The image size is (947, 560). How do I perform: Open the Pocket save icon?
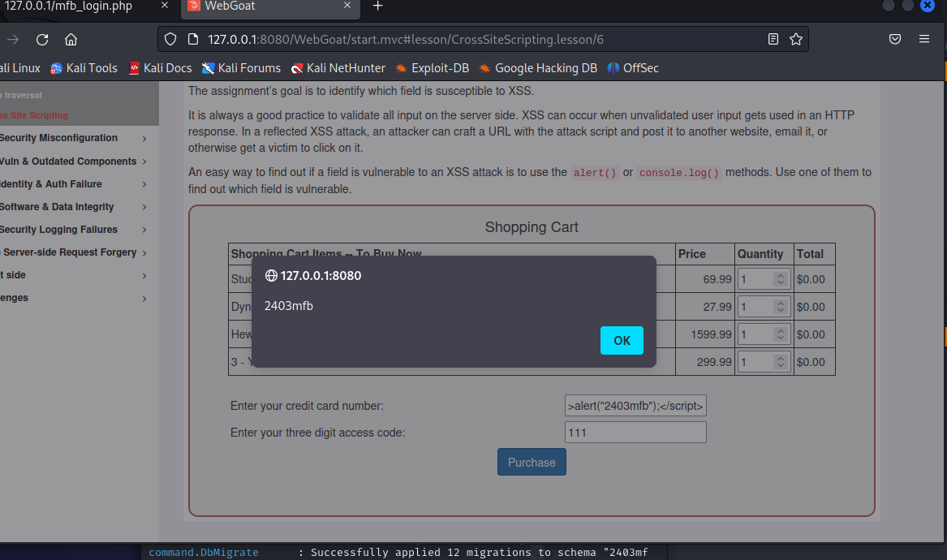895,39
